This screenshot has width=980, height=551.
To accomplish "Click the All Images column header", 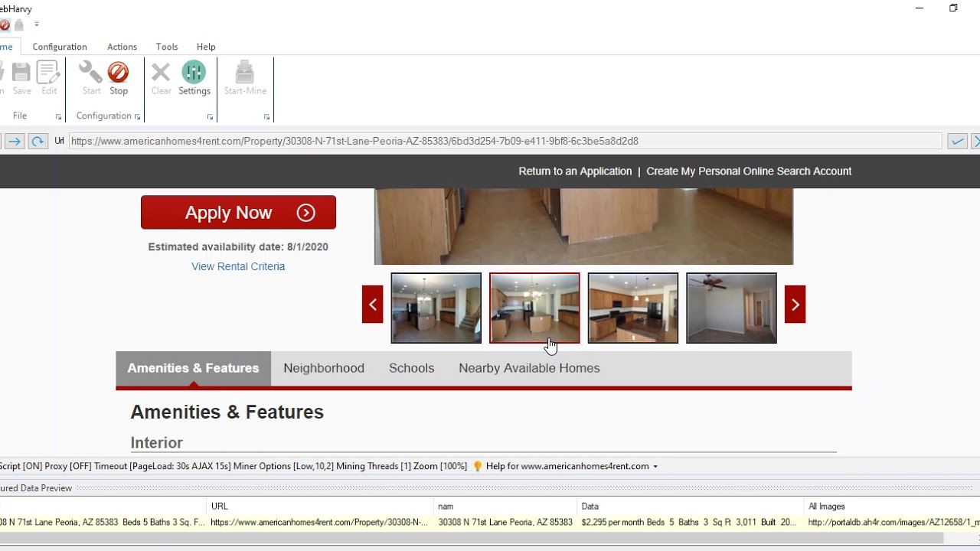I will pyautogui.click(x=892, y=506).
